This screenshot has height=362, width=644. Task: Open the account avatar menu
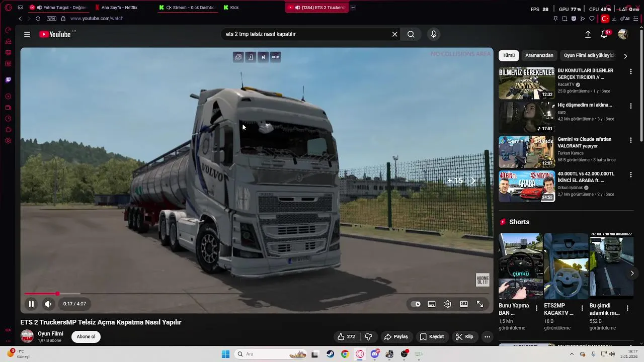(623, 34)
